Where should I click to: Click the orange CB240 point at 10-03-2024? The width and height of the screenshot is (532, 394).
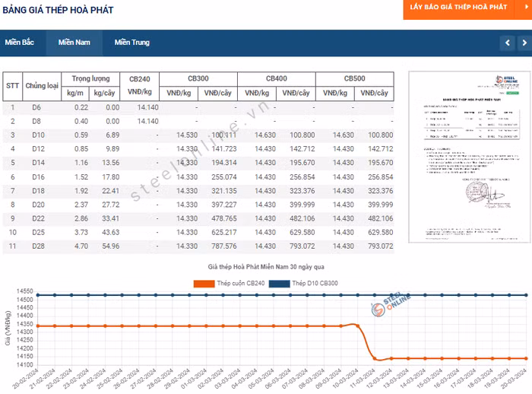click(357, 326)
